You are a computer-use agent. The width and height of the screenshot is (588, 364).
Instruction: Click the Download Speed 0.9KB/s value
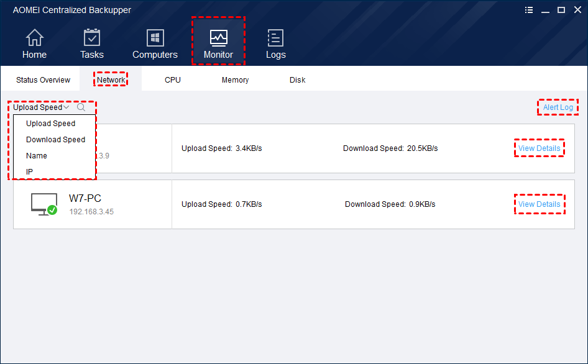[x=422, y=204]
